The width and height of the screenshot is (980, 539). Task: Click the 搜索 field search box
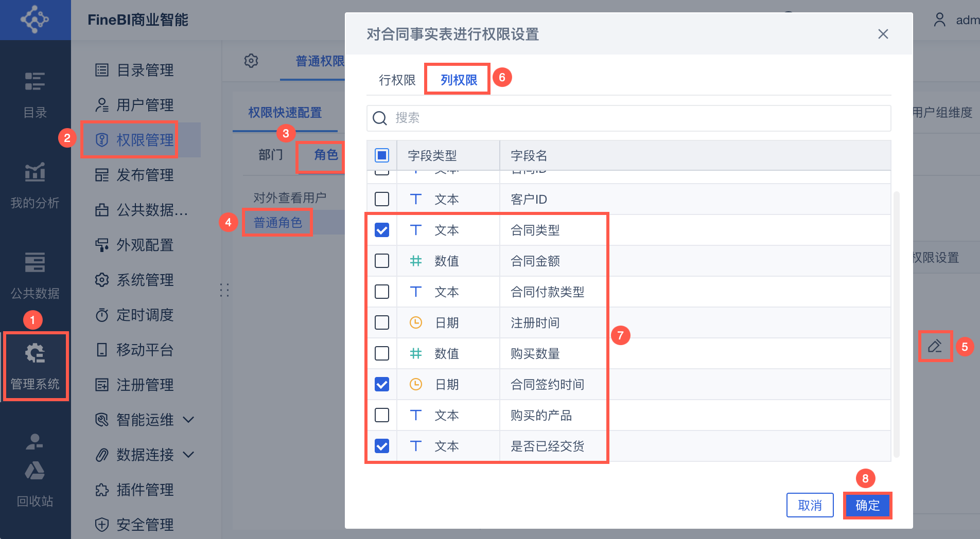click(x=628, y=118)
